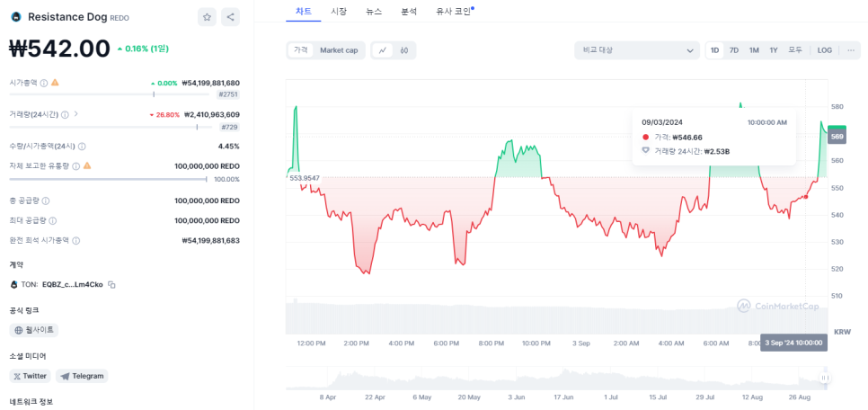
Task: Select the 가격 chart mode
Action: click(x=301, y=50)
